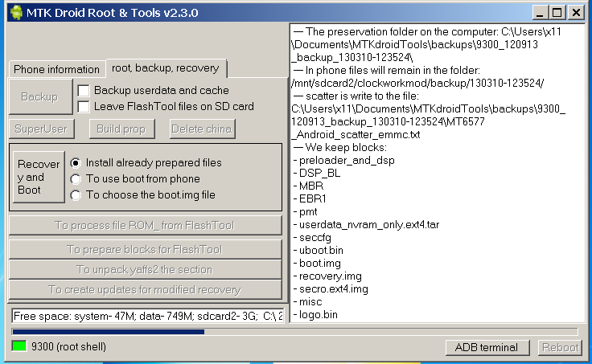Open the ADB terminal
The height and width of the screenshot is (364, 592).
487,347
